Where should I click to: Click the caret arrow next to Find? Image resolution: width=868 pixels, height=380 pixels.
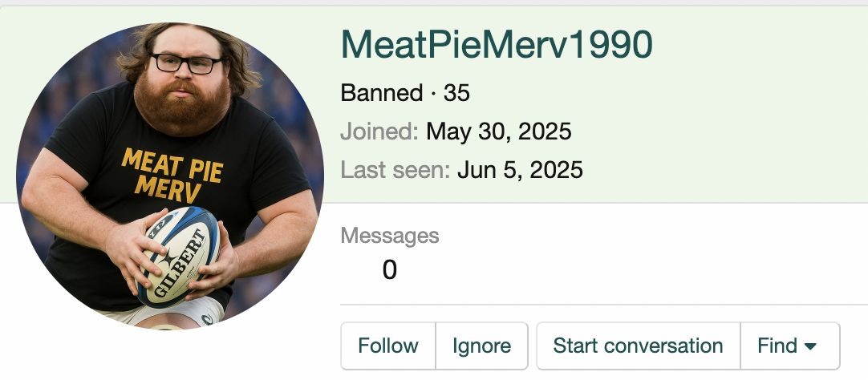tap(810, 346)
